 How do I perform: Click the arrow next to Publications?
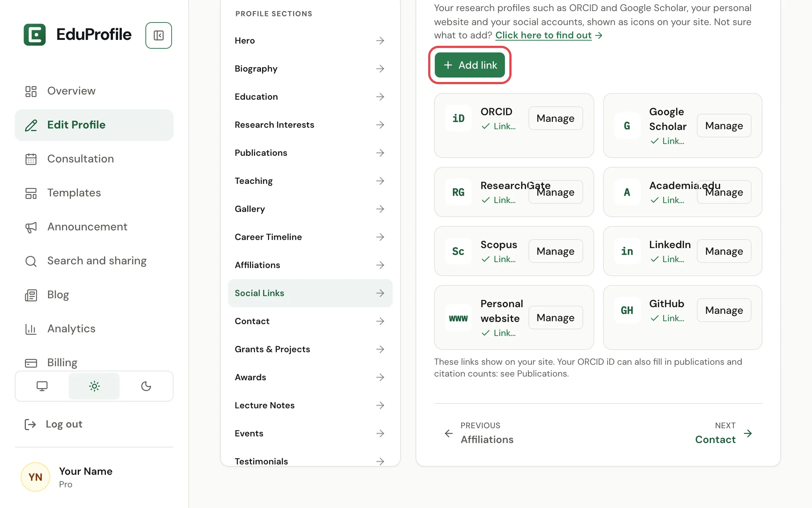[380, 153]
